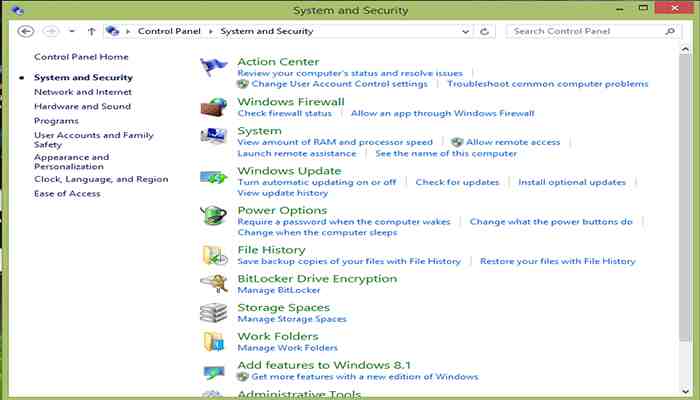Open the BitLocker keys icon
The width and height of the screenshot is (700, 400).
pyautogui.click(x=214, y=283)
